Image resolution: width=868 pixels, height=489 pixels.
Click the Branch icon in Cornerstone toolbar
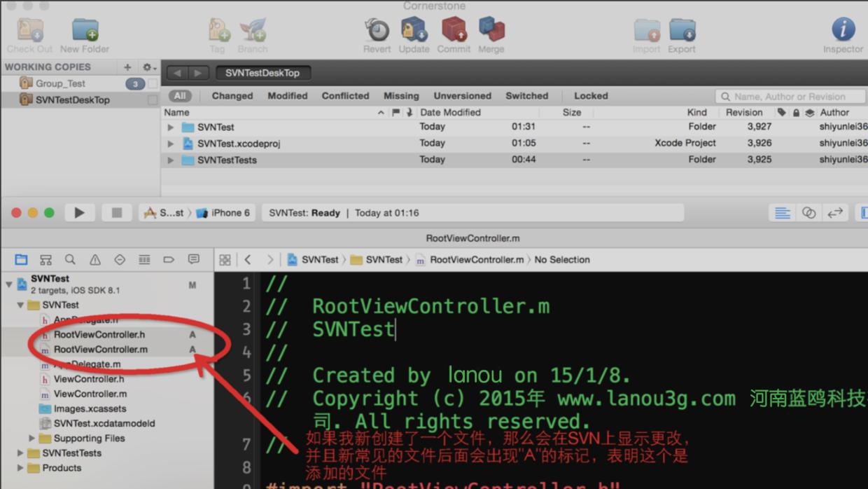[253, 31]
